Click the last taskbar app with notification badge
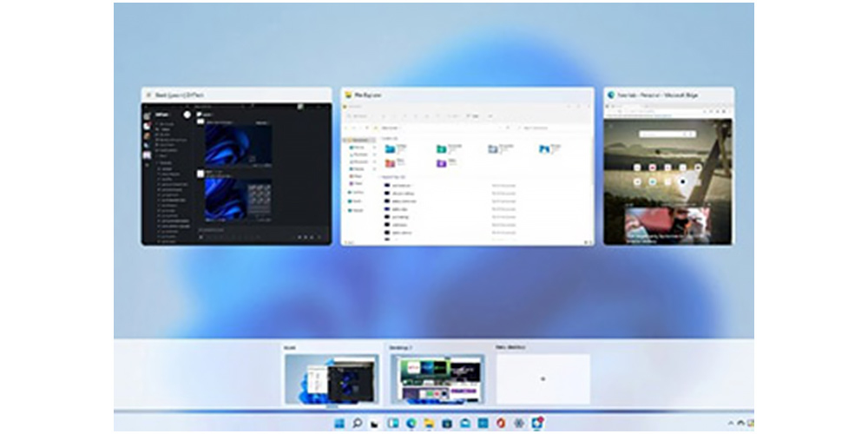The width and height of the screenshot is (868, 434). pyautogui.click(x=537, y=423)
